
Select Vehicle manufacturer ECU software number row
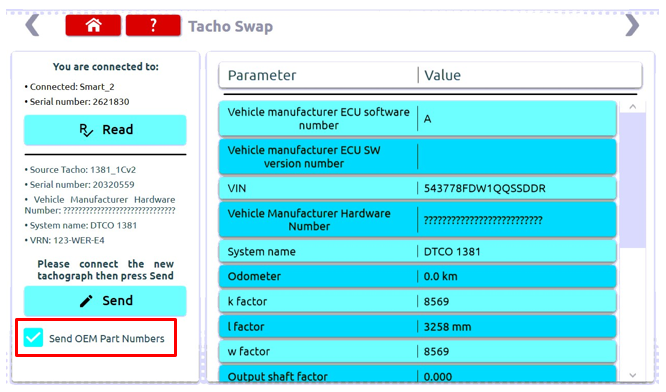[418, 118]
